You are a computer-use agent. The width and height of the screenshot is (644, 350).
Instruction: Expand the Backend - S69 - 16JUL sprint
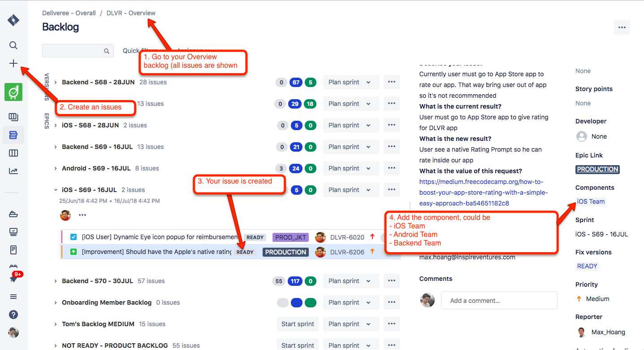56,147
